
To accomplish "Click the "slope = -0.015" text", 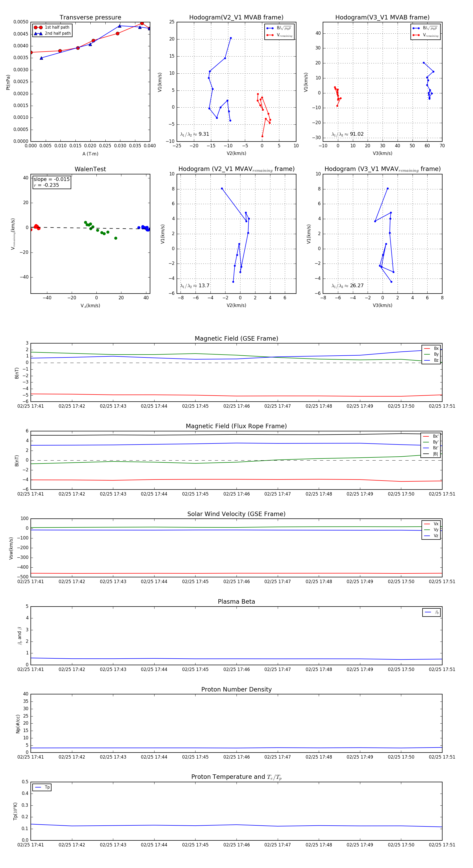I will click(x=52, y=179).
